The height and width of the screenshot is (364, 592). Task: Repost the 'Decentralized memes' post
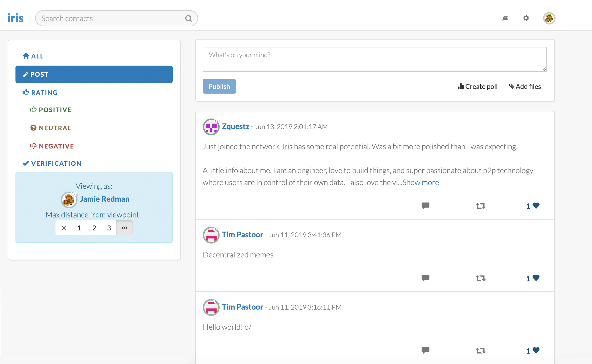[x=480, y=278]
